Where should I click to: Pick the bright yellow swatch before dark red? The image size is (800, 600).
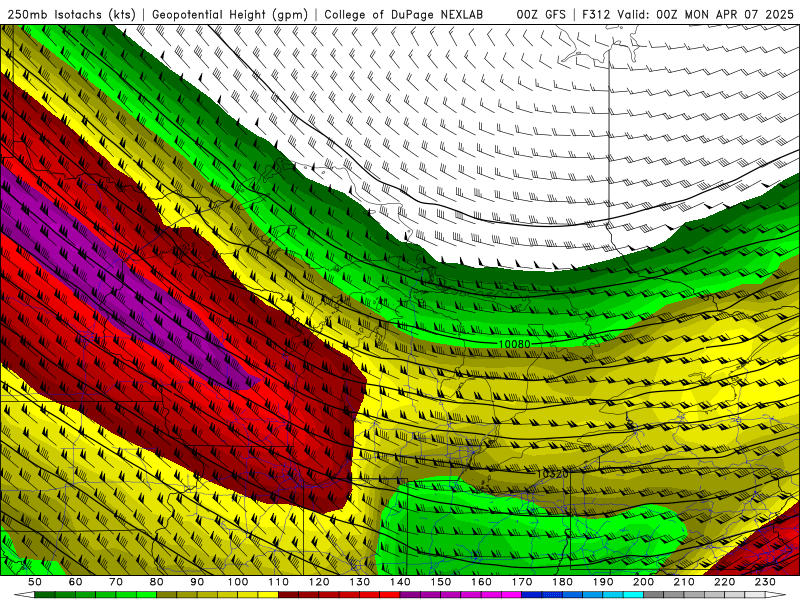[268, 593]
